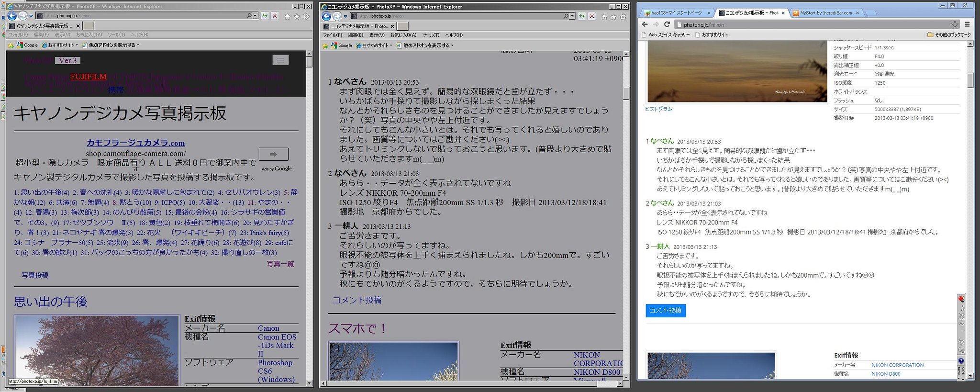Open Tools gear in Nikon IE window
This screenshot has height=392, width=980.
pyautogui.click(x=623, y=17)
